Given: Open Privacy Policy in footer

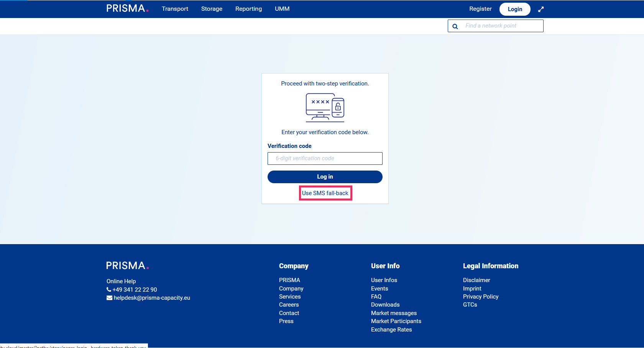Looking at the screenshot, I should click(x=481, y=297).
